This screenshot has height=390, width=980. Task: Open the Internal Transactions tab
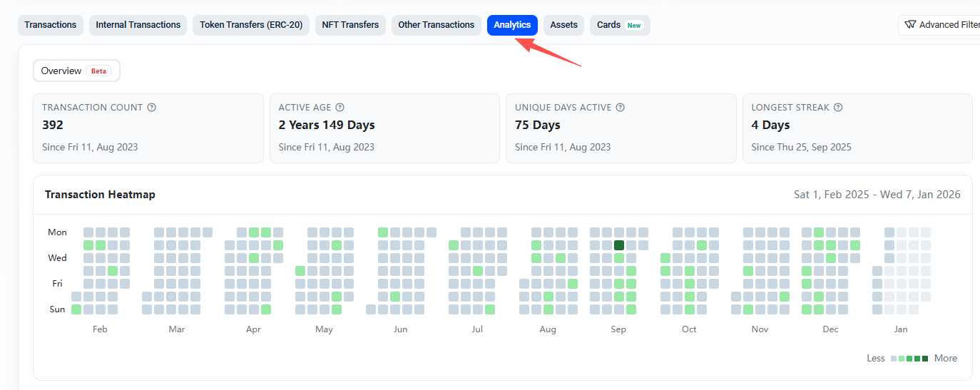pos(138,25)
